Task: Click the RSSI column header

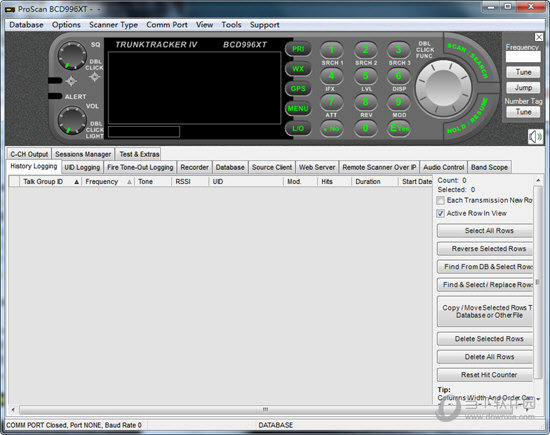Action: [x=190, y=181]
